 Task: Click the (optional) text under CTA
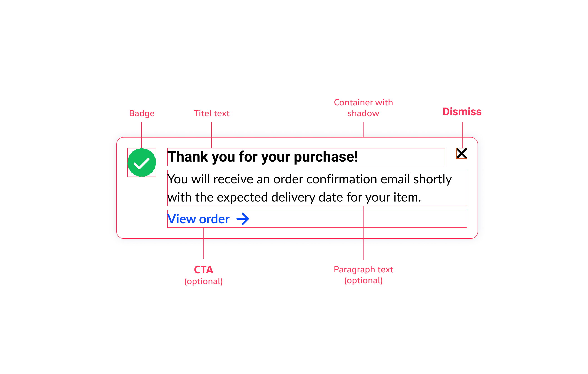pos(203,281)
